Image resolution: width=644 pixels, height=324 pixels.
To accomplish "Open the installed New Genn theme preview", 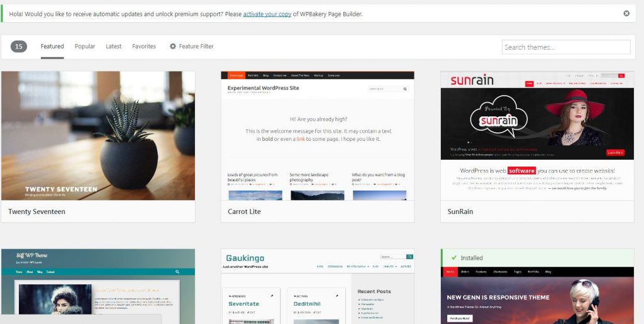I will tap(537, 295).
